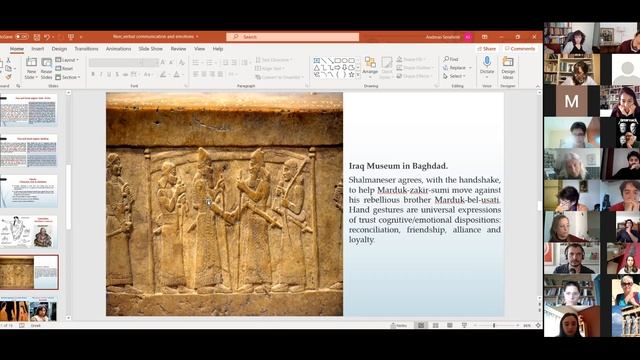640x360 pixels.
Task: Open the Section dropdown
Action: click(x=68, y=77)
